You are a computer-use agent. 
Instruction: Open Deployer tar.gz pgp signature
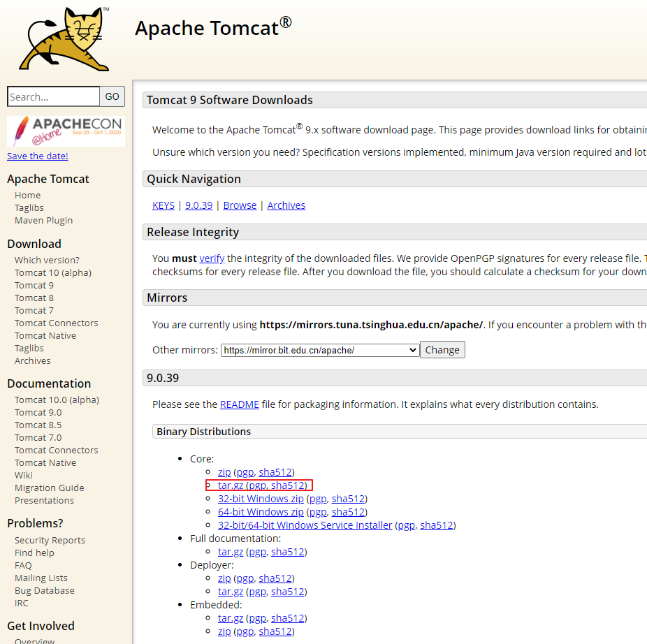pos(258,591)
